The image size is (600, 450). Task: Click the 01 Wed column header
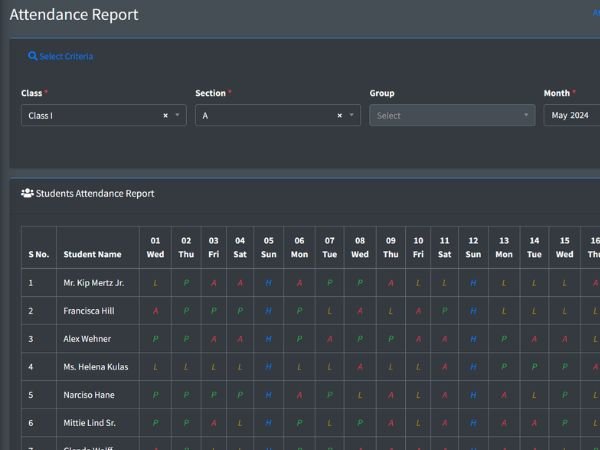(x=155, y=247)
